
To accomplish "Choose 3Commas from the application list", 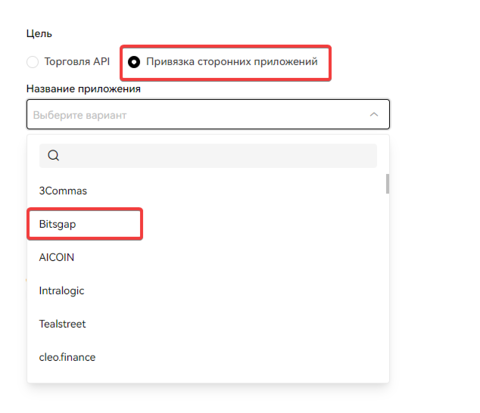I will click(x=208, y=191).
